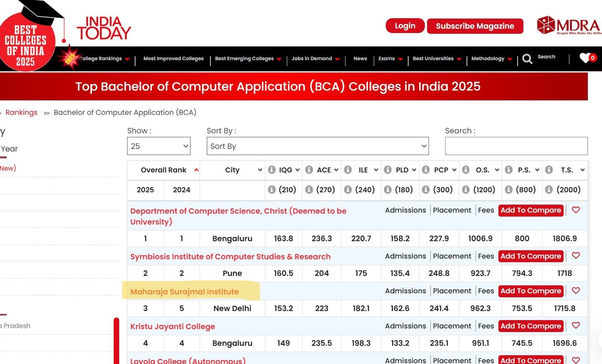
Task: Add Maharaja Surajmal Institute to compare
Action: (531, 291)
